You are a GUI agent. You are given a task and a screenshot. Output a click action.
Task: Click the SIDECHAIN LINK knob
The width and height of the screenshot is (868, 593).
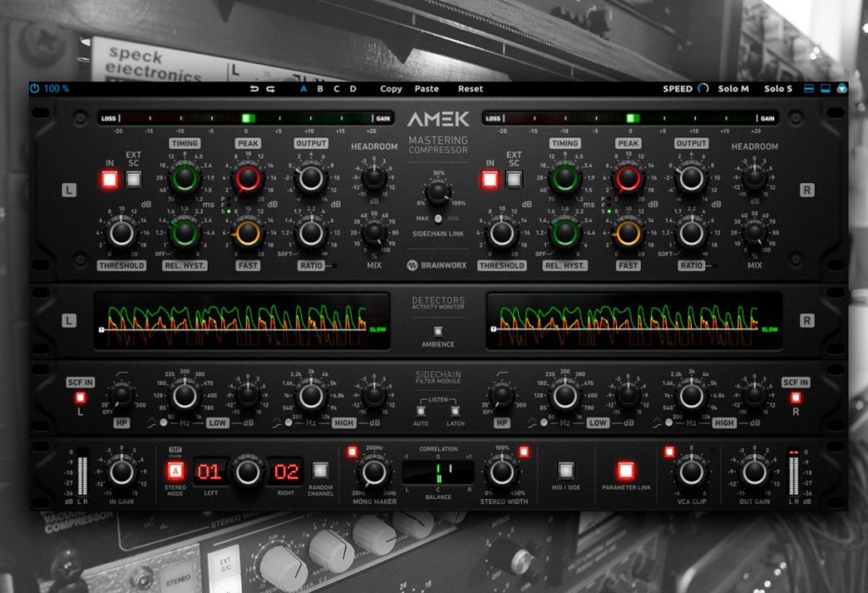click(x=437, y=192)
